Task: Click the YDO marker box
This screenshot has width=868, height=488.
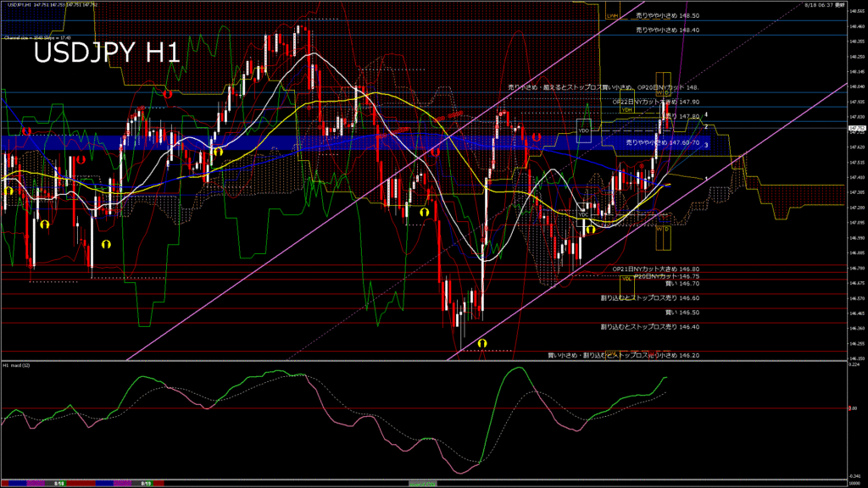Action: pyautogui.click(x=583, y=131)
